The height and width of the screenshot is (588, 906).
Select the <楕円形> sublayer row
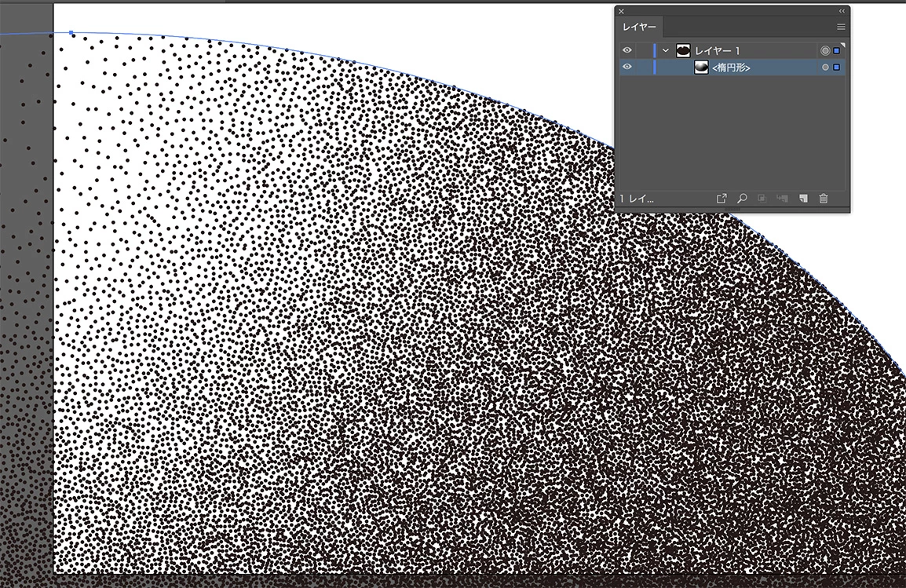click(732, 68)
